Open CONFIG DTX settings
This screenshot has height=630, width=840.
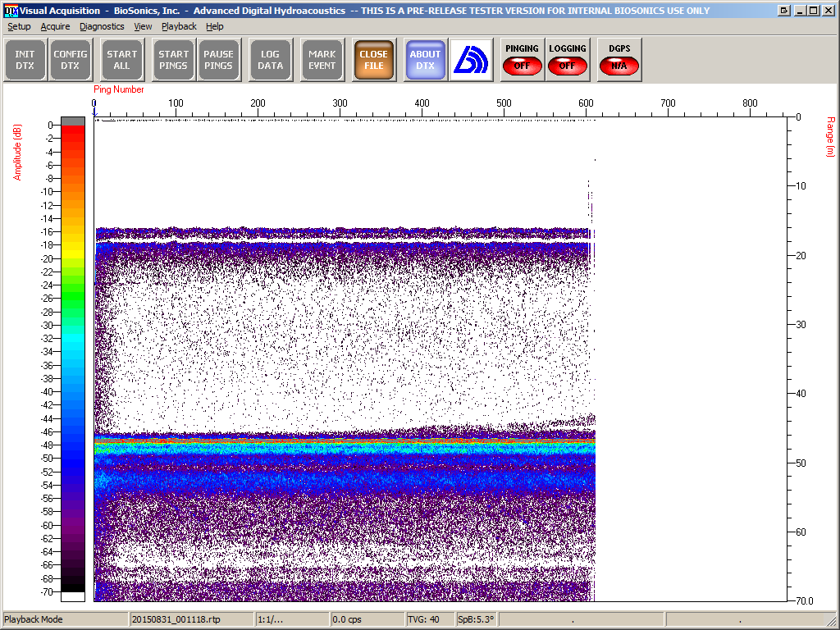pyautogui.click(x=71, y=60)
